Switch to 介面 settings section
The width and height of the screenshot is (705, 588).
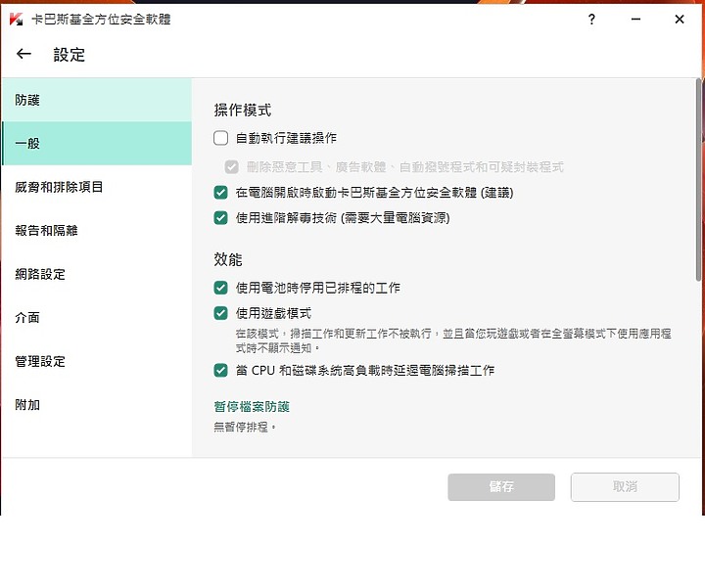click(97, 318)
